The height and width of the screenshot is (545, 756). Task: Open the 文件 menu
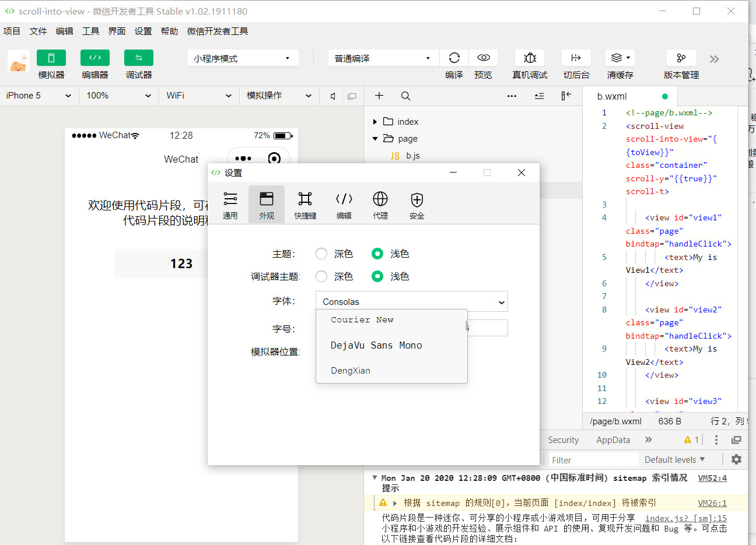pyautogui.click(x=38, y=31)
